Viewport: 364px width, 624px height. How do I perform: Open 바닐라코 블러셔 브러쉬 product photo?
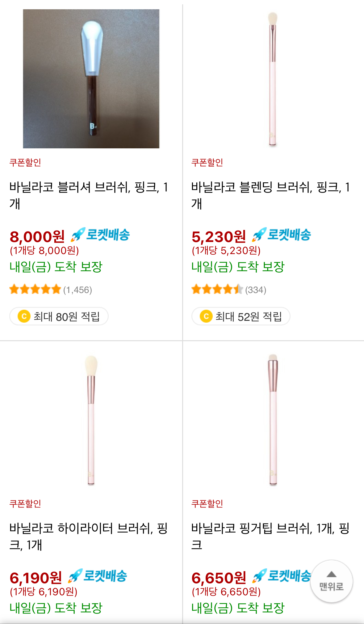(91, 79)
